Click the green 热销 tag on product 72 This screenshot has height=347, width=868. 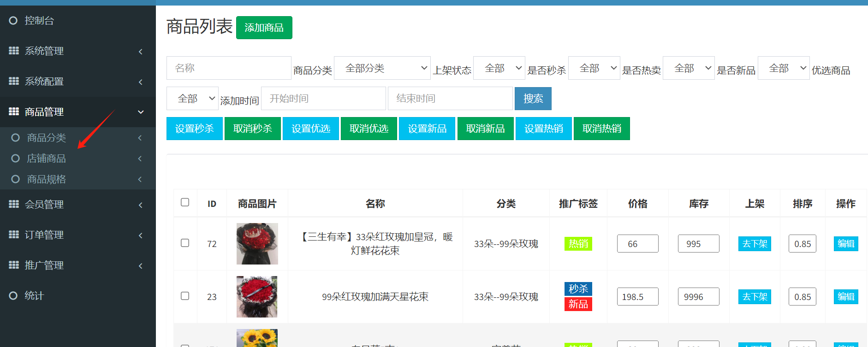[x=578, y=244]
